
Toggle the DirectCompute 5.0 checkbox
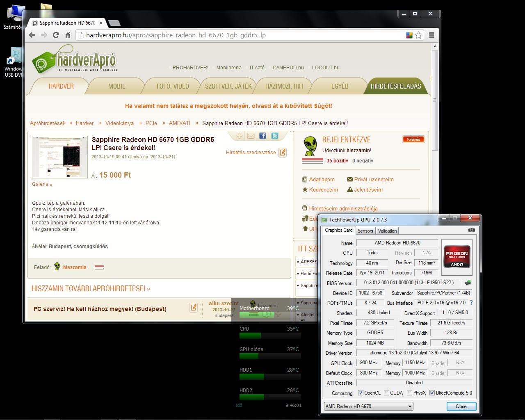point(432,393)
